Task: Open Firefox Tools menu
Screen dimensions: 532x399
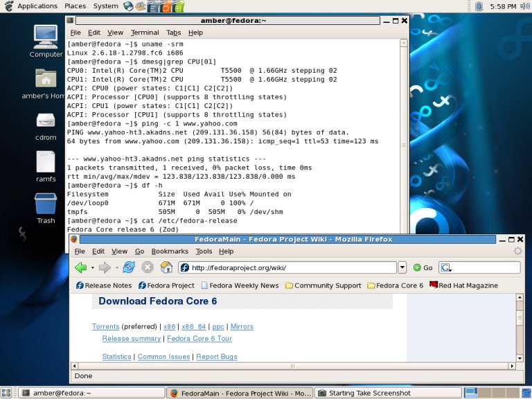Action: pyautogui.click(x=204, y=251)
